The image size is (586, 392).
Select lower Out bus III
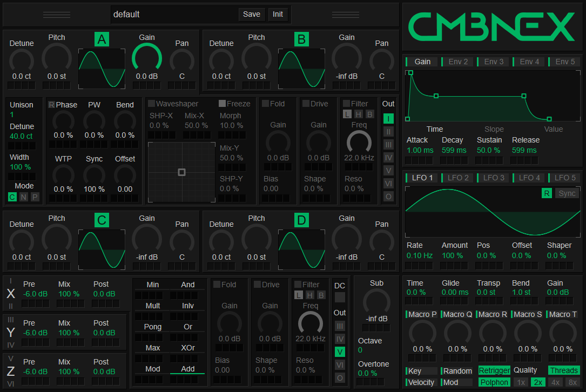pyautogui.click(x=340, y=326)
